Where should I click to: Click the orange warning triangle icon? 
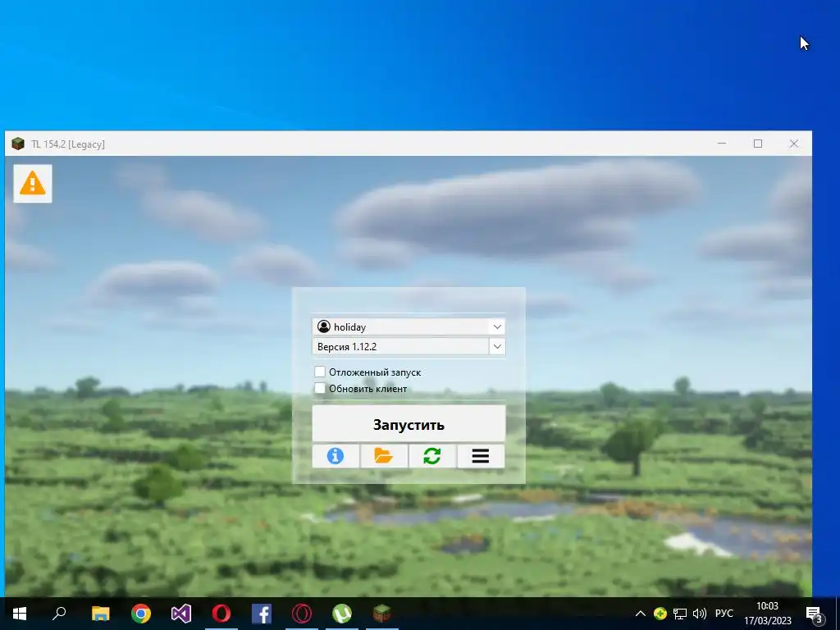coord(33,184)
